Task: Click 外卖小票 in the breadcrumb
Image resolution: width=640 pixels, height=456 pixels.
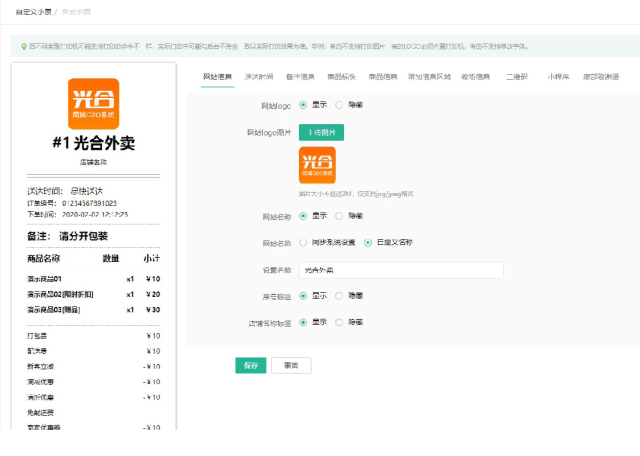Action: coord(76,12)
